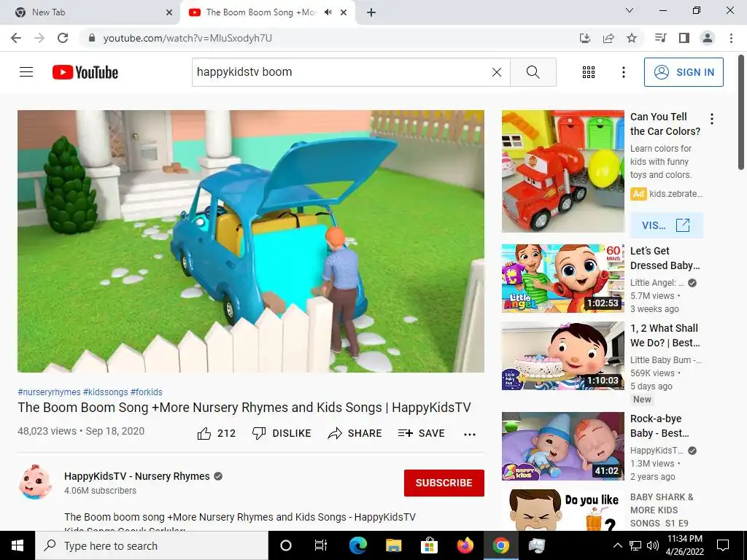The height and width of the screenshot is (560, 747).
Task: Open YouTube settings three-dot menu
Action: pyautogui.click(x=623, y=72)
